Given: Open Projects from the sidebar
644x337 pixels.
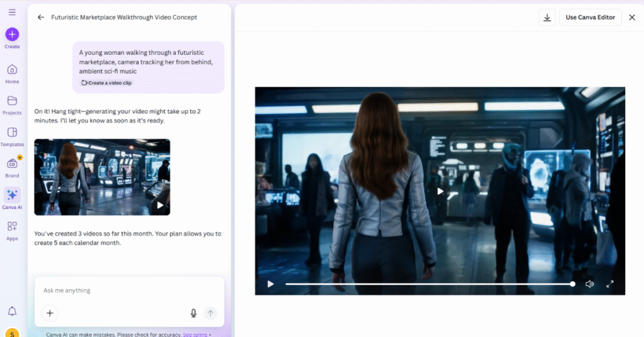Looking at the screenshot, I should 12,106.
